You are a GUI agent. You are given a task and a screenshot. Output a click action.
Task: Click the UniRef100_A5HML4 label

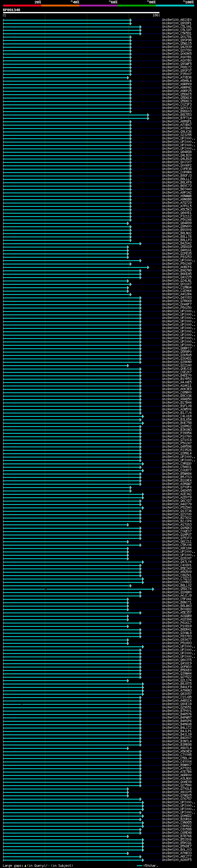tap(177, 81)
